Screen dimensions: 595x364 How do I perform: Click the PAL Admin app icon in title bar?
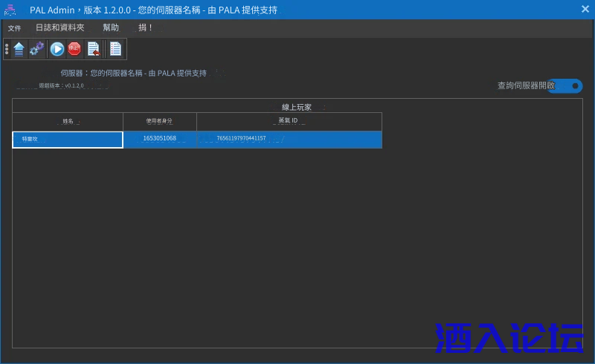coord(10,9)
